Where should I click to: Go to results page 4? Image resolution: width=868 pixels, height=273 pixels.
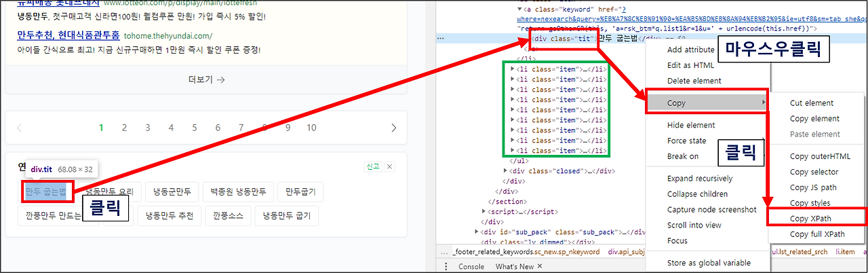coord(171,128)
